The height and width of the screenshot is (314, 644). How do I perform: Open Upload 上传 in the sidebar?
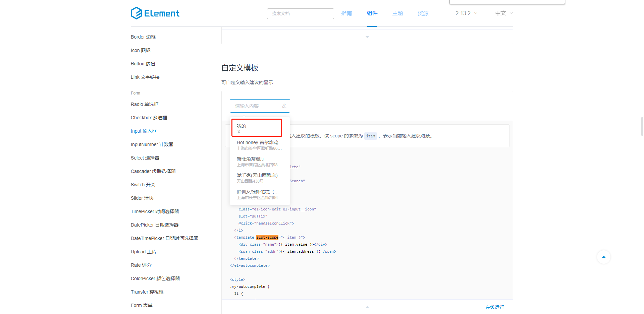[x=144, y=252]
